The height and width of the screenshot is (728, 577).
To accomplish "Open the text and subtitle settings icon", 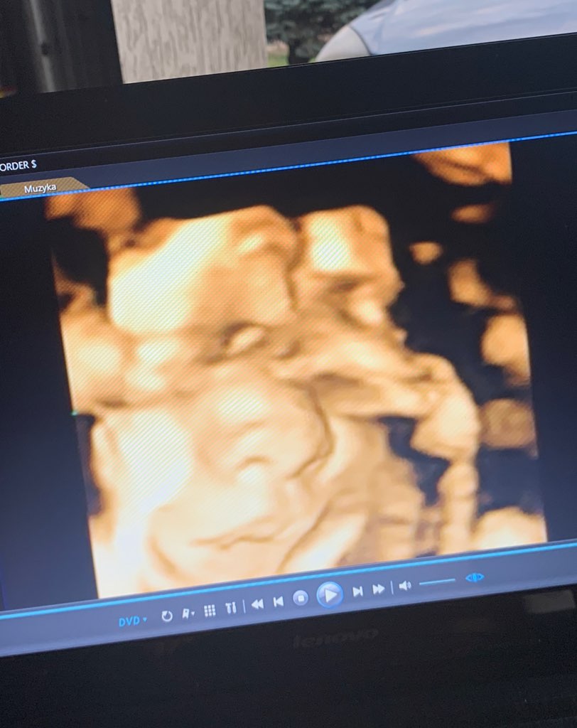I will pyautogui.click(x=231, y=608).
